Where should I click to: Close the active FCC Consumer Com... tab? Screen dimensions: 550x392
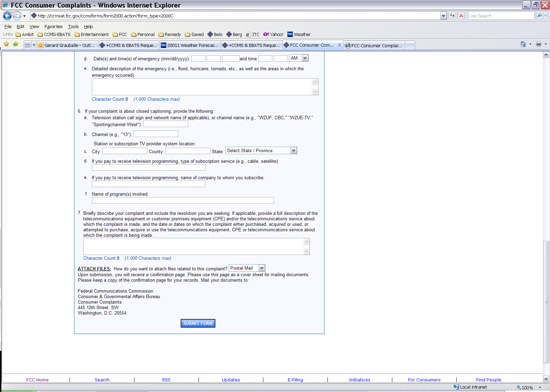tap(339, 45)
